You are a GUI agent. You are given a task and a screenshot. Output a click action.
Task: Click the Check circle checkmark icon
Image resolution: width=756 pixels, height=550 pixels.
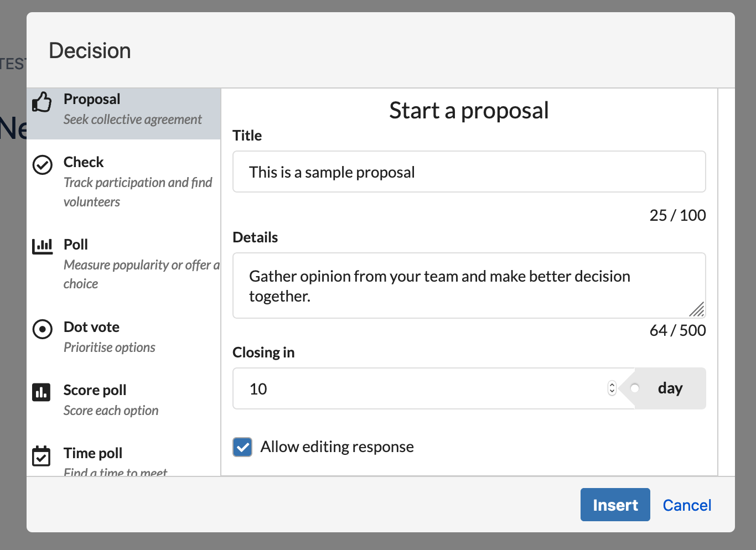tap(43, 165)
